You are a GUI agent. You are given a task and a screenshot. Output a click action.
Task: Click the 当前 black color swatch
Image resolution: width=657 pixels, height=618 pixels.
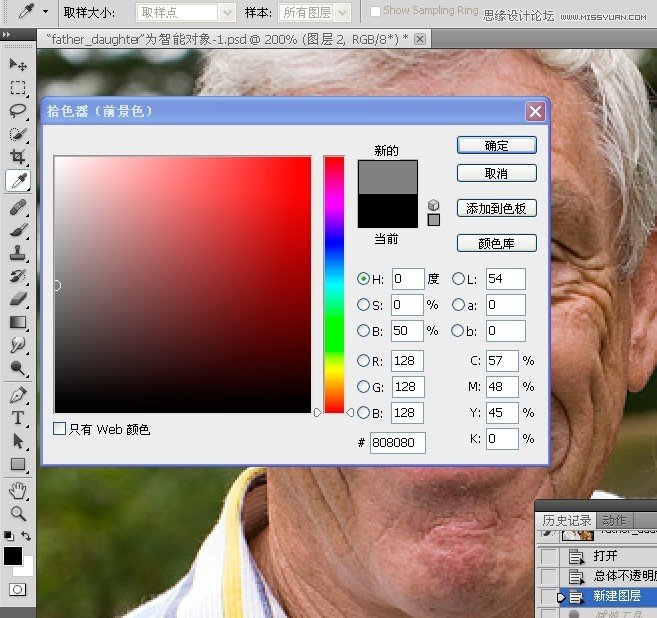click(388, 211)
